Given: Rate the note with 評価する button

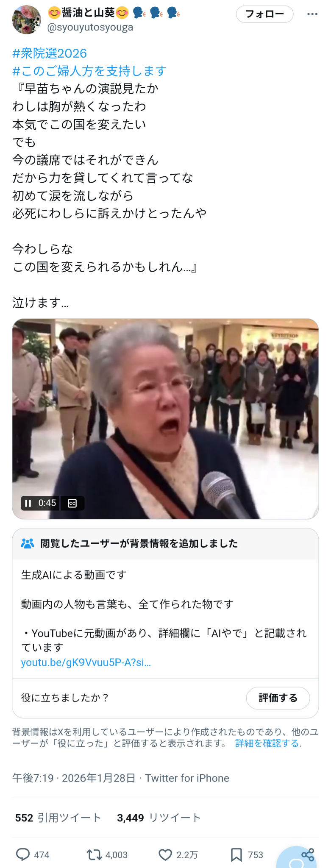Looking at the screenshot, I should coord(278,698).
